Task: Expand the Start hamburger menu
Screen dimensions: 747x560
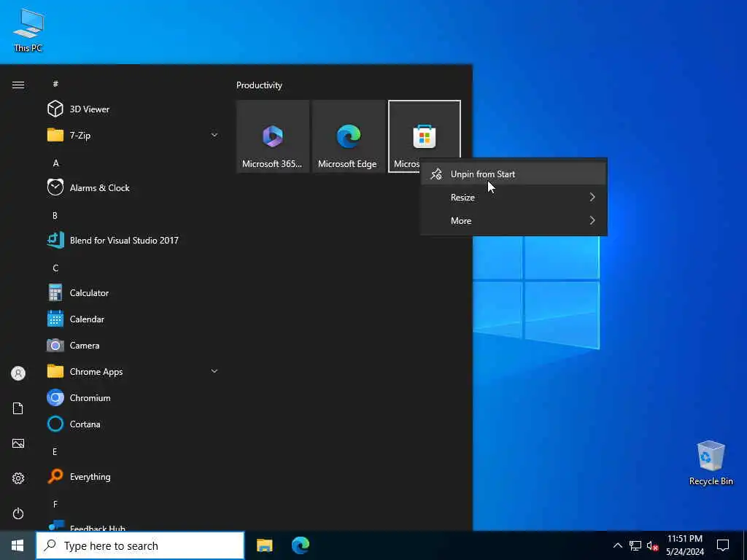Action: (x=18, y=85)
